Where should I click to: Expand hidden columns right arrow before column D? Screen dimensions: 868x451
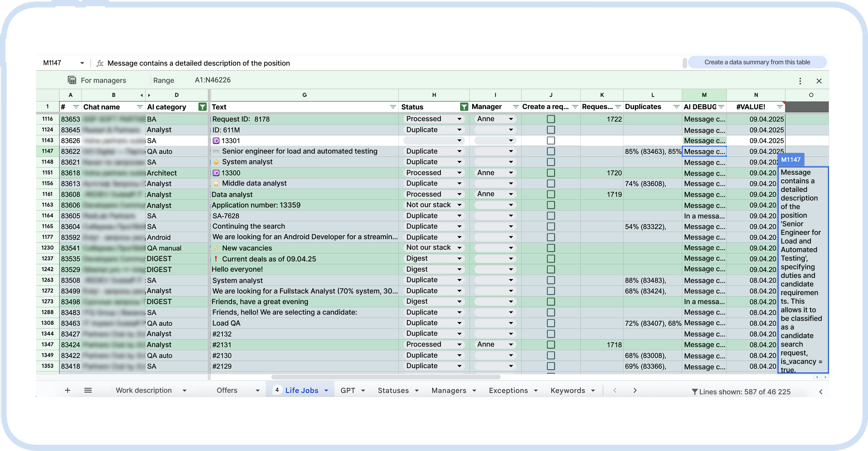pos(149,95)
